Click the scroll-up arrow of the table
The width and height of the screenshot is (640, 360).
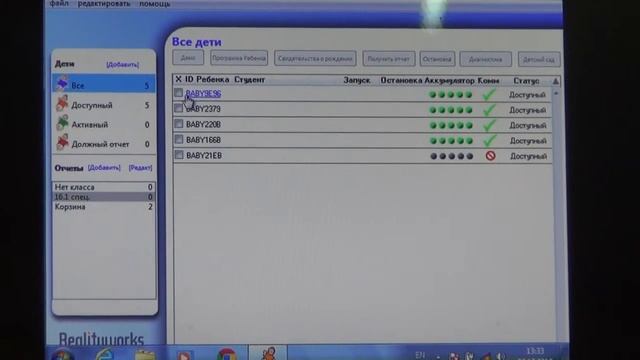(x=556, y=93)
